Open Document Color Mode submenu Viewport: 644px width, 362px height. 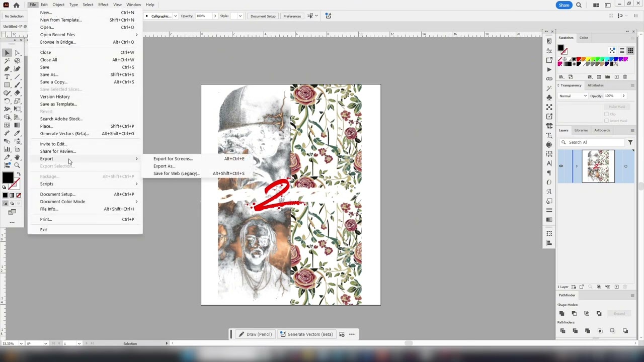[86, 202]
